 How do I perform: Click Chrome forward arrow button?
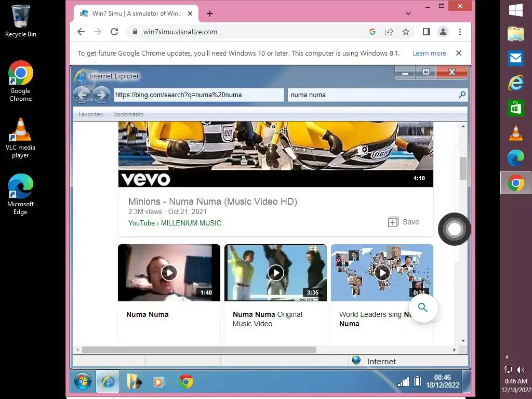click(x=98, y=32)
